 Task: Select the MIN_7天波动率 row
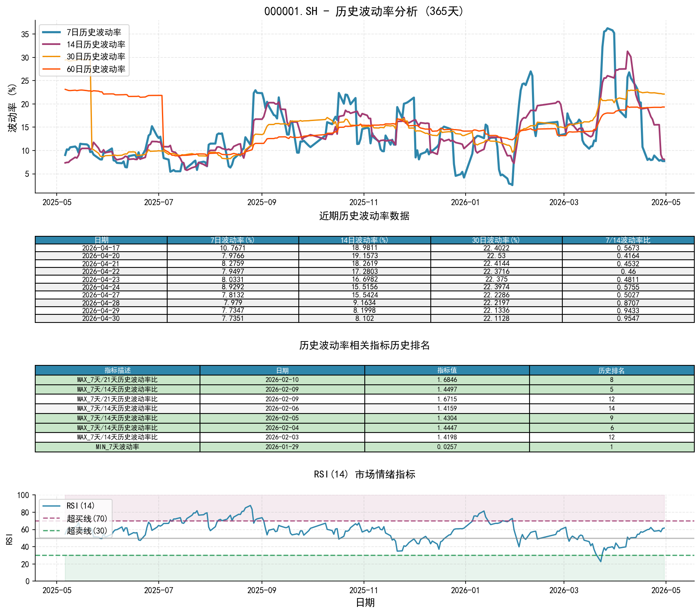[x=365, y=447]
